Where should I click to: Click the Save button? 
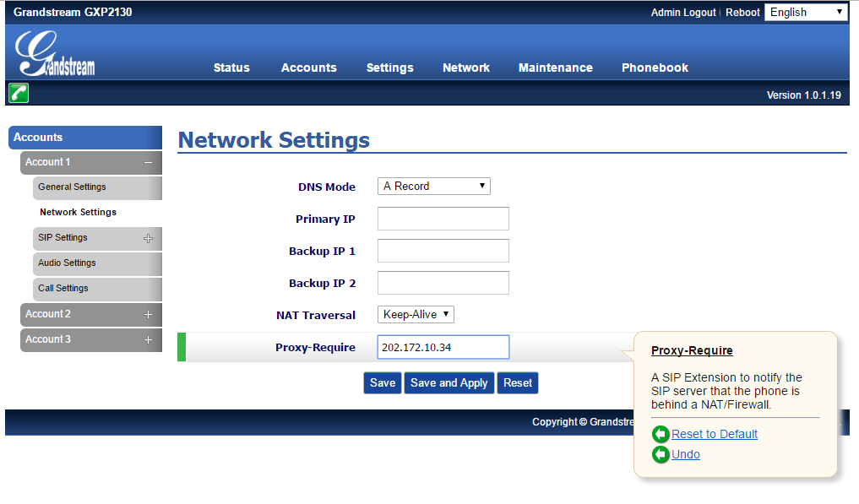[382, 382]
